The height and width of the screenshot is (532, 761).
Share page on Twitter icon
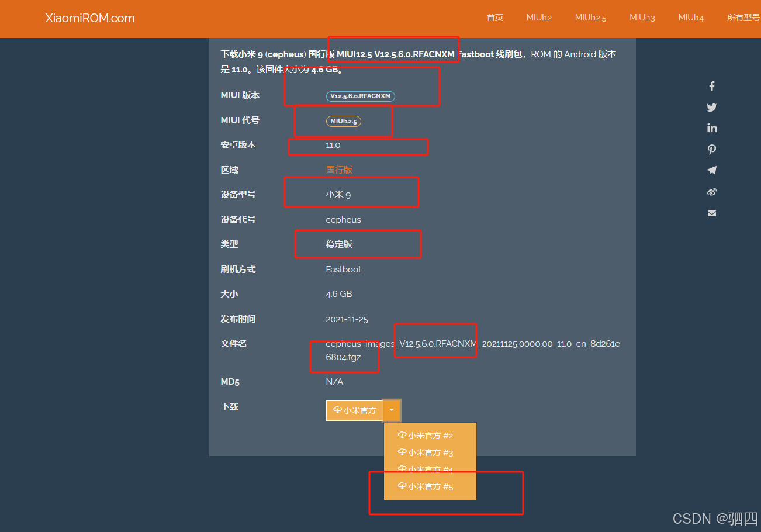[x=712, y=108]
